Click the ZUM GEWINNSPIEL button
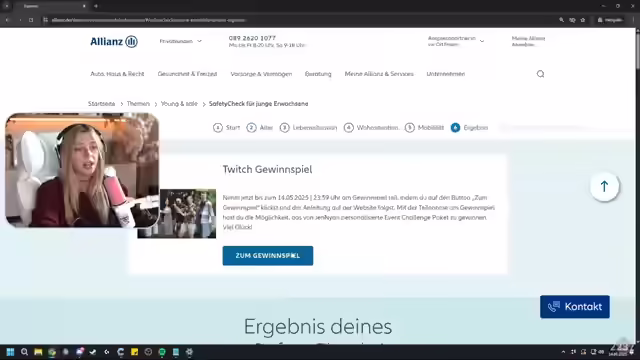This screenshot has height=360, width=640. (268, 256)
